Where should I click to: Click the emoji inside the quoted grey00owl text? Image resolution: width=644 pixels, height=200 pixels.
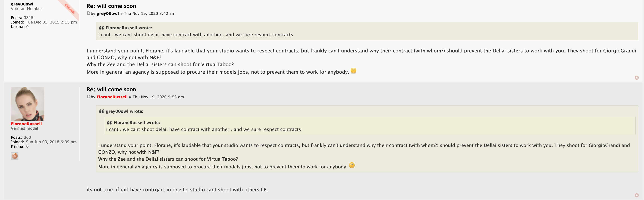tap(352, 165)
